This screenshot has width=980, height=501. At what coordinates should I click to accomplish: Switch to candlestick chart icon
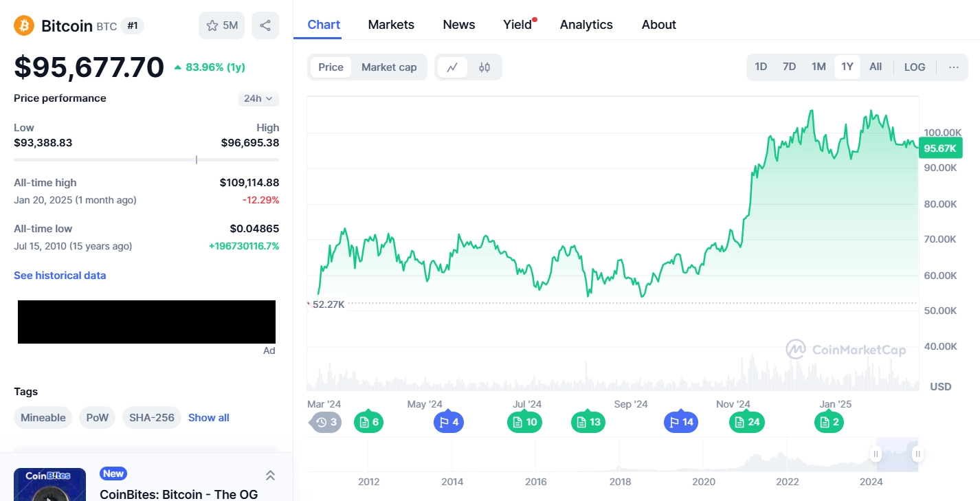[x=485, y=67]
